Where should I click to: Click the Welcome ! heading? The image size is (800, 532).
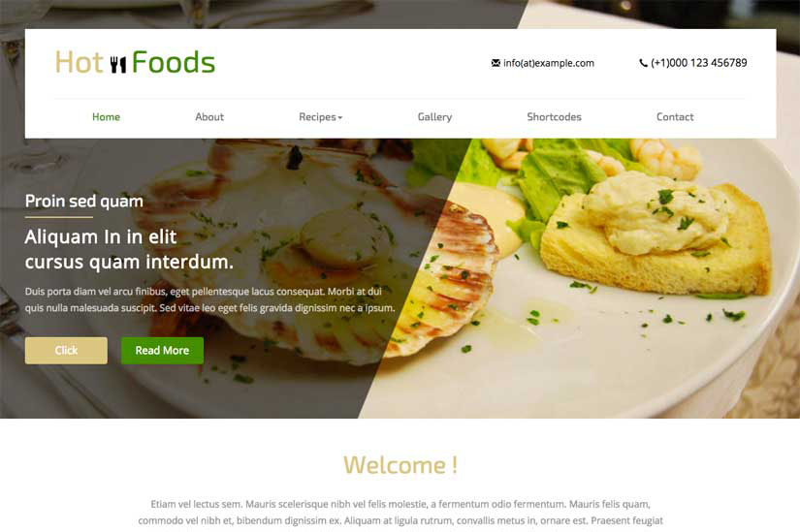pyautogui.click(x=400, y=465)
